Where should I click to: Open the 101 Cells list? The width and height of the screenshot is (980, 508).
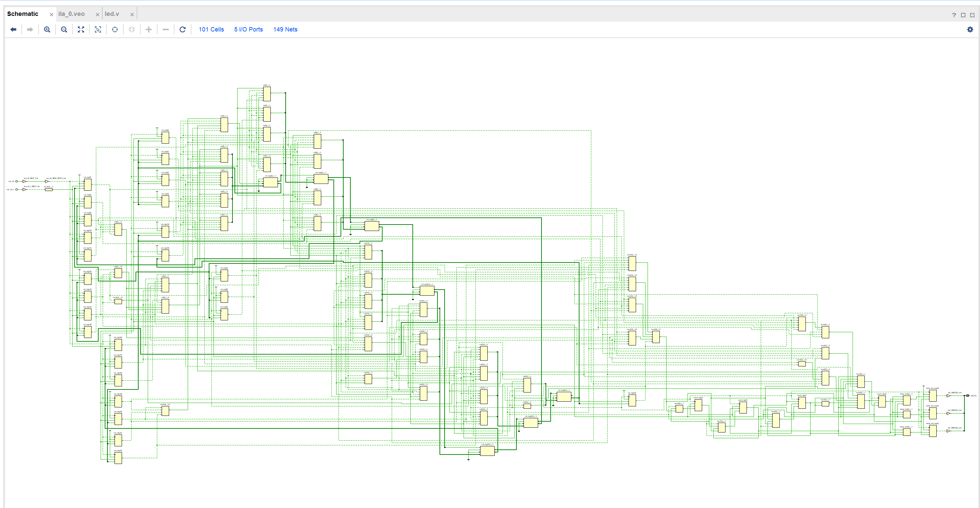point(211,29)
